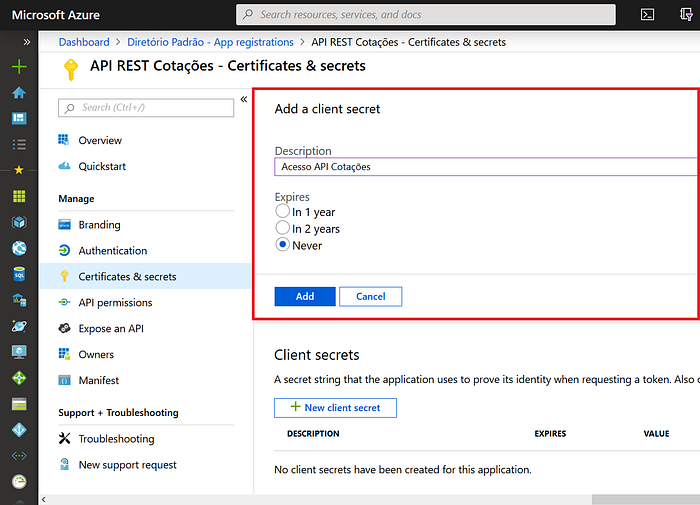Open Resource groups cube icon
Screen dimensions: 700x505
(x=19, y=222)
